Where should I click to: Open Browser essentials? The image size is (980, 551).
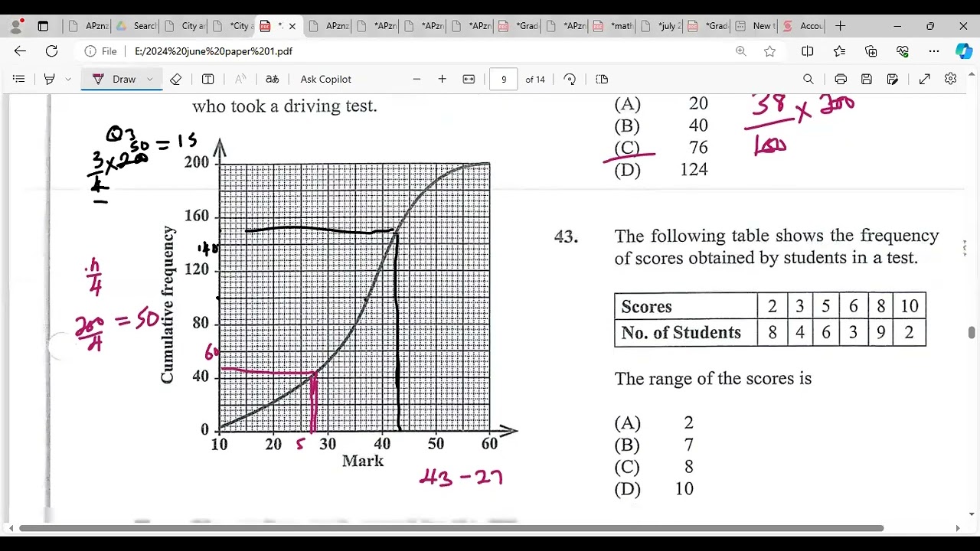click(903, 51)
